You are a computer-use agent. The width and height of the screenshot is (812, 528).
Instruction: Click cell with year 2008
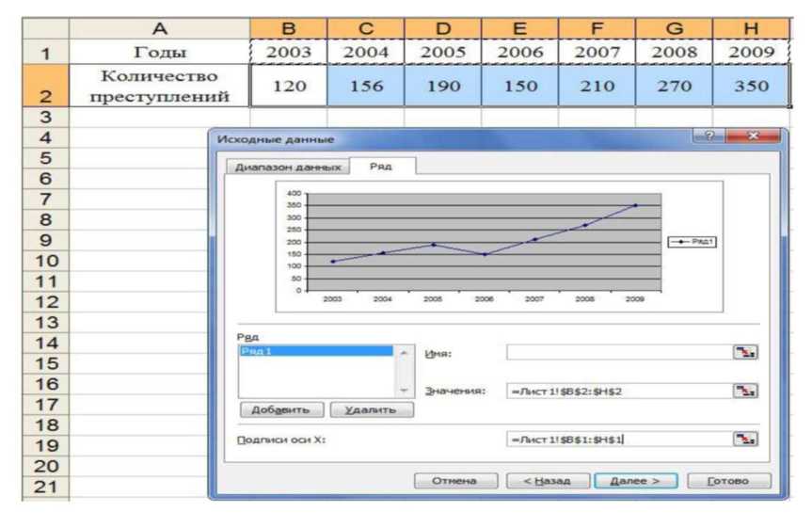(675, 52)
